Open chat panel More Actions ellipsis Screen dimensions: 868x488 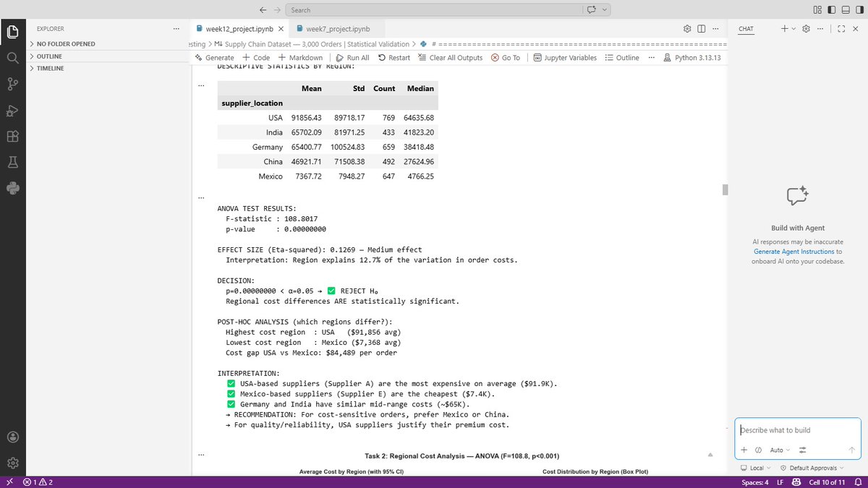point(820,29)
